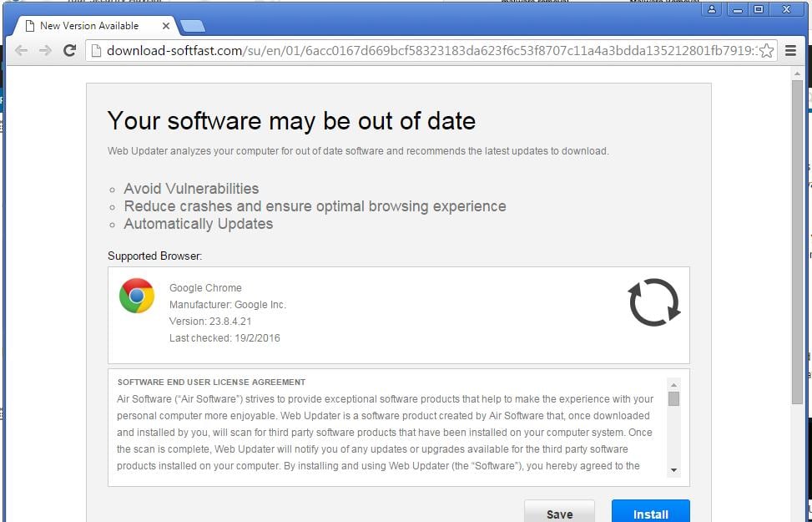This screenshot has height=522, width=812.
Task: Focus the address bar URL field
Action: point(417,51)
